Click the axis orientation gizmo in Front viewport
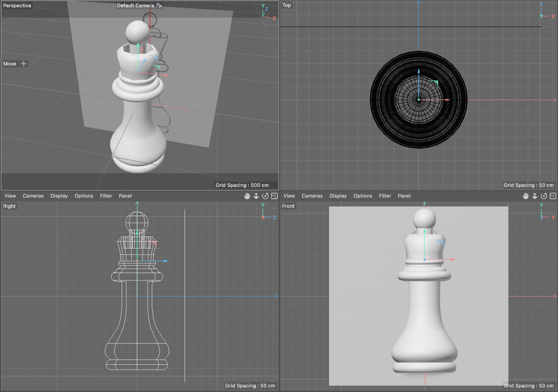The width and height of the screenshot is (558, 392). pyautogui.click(x=543, y=211)
